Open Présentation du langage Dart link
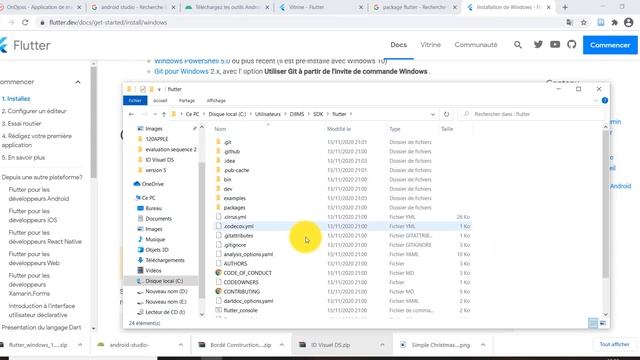This screenshot has height=360, width=640. coord(41,327)
